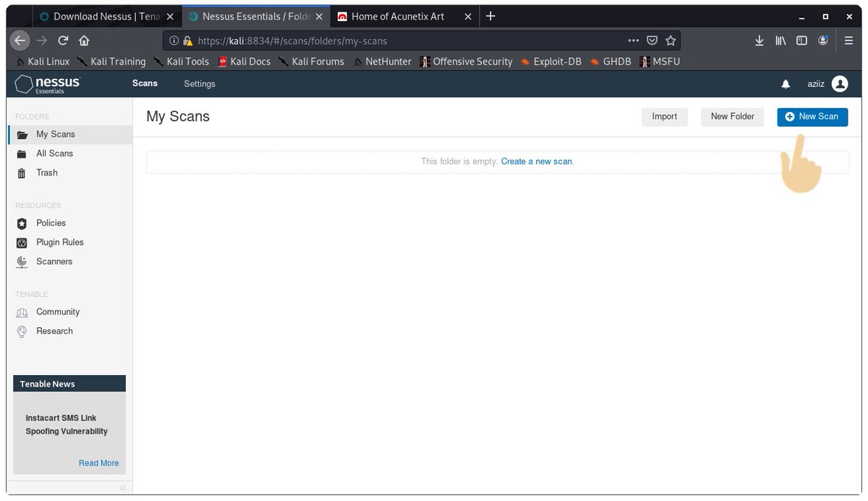Image resolution: width=868 pixels, height=501 pixels.
Task: Open the aziiz user avatar icon
Action: pos(840,84)
